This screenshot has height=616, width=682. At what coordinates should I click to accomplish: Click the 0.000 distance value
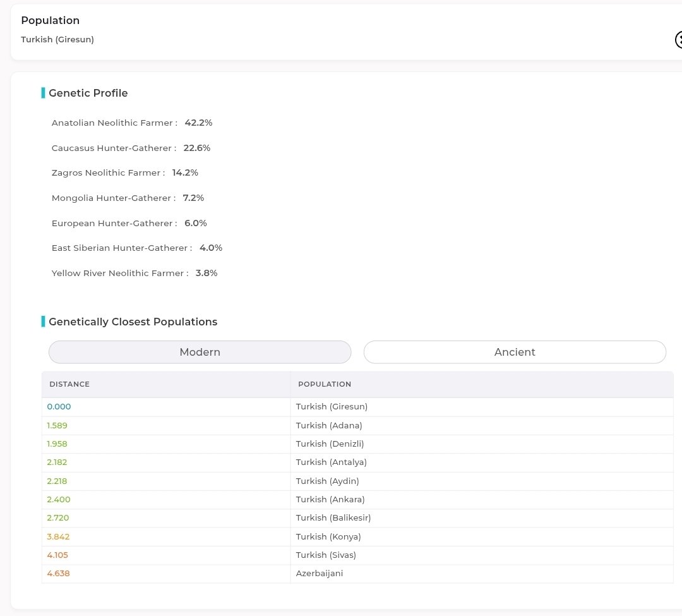[x=59, y=407]
